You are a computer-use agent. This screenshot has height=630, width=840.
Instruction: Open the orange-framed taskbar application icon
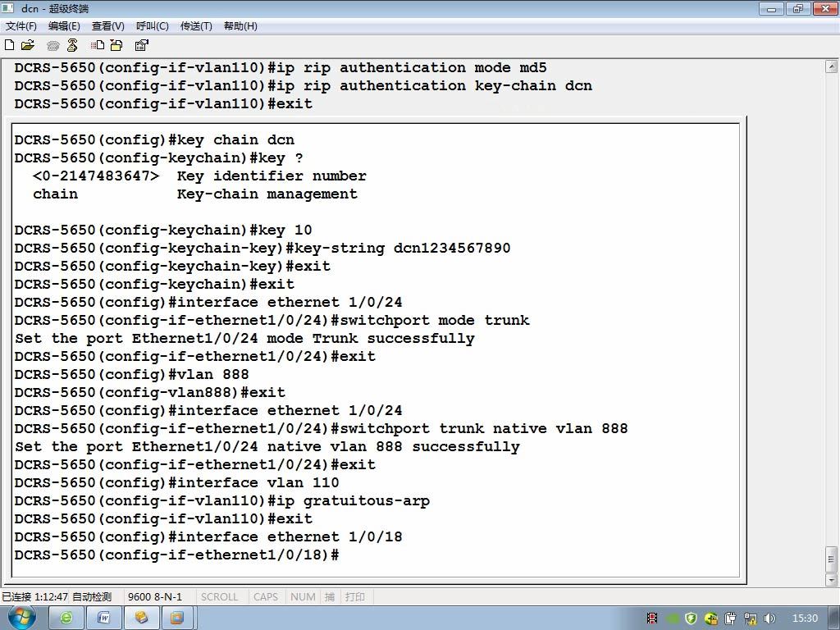177,619
